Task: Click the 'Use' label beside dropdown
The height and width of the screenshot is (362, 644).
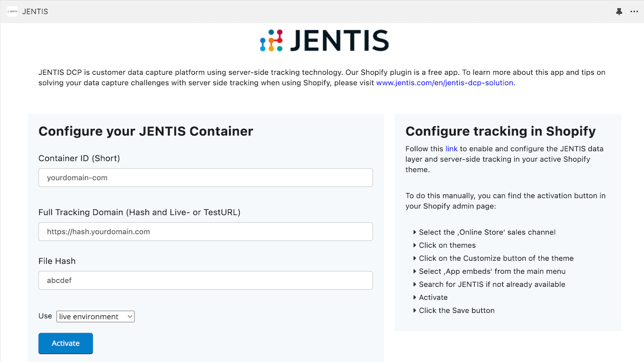Action: (45, 316)
